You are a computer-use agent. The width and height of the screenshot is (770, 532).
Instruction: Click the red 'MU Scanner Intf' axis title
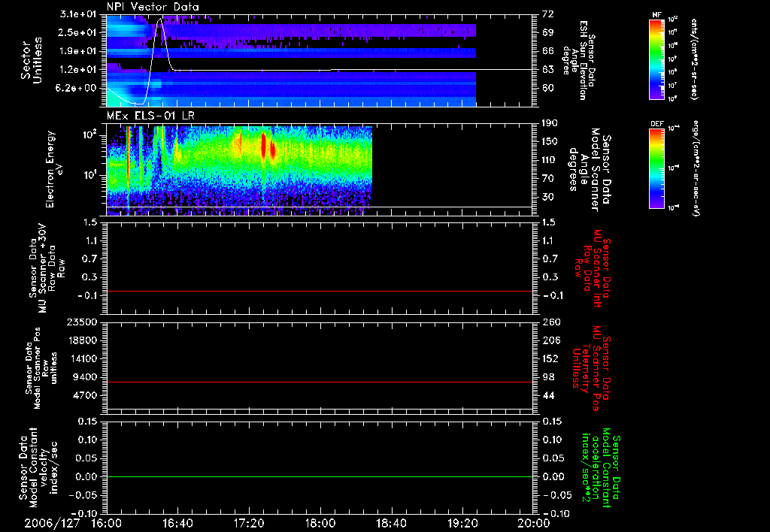tap(593, 268)
